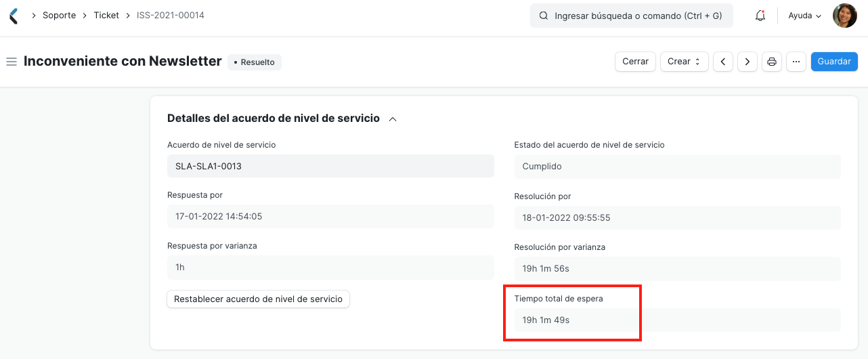Navigate to Ticket breadcrumb
Image resolution: width=868 pixels, height=359 pixels.
point(106,15)
